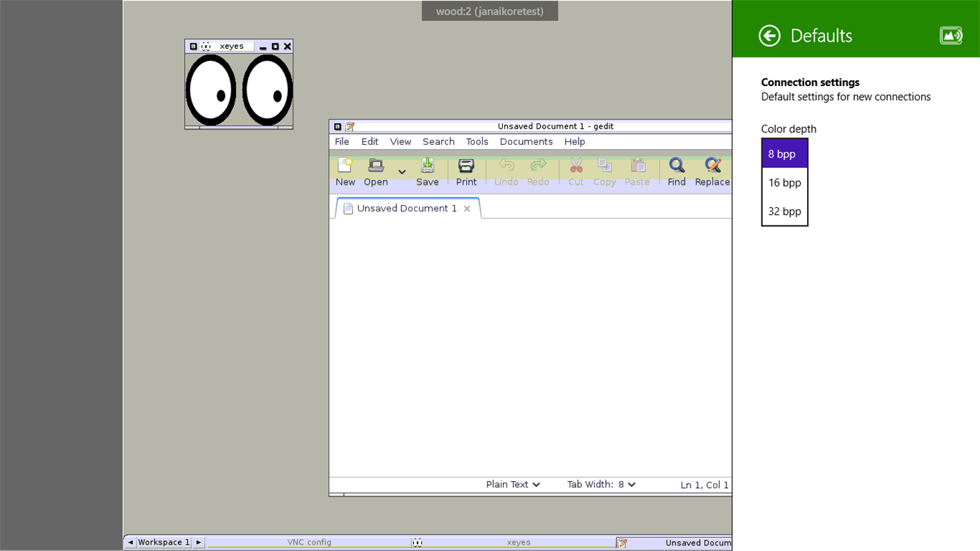
Task: Go back using the Defaults panel arrow
Action: (768, 35)
